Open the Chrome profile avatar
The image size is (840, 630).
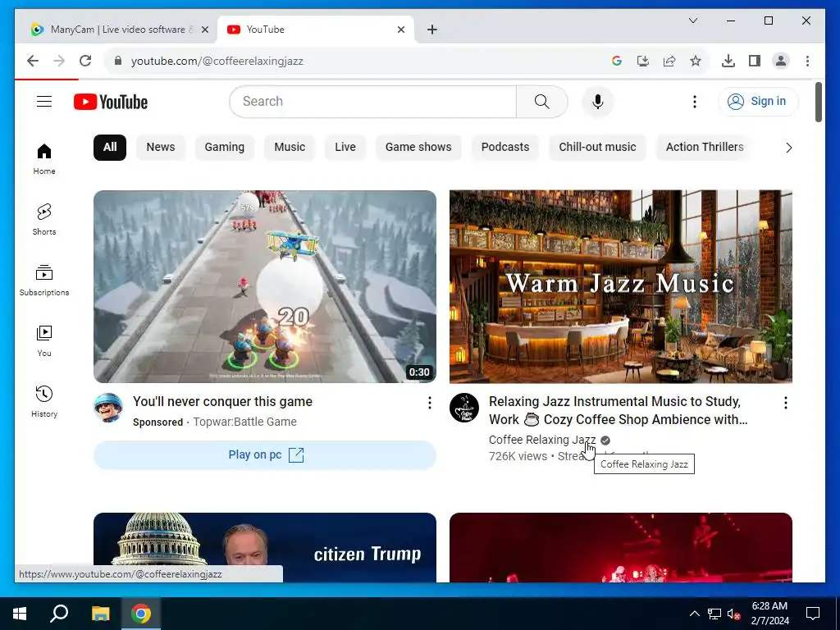[781, 61]
